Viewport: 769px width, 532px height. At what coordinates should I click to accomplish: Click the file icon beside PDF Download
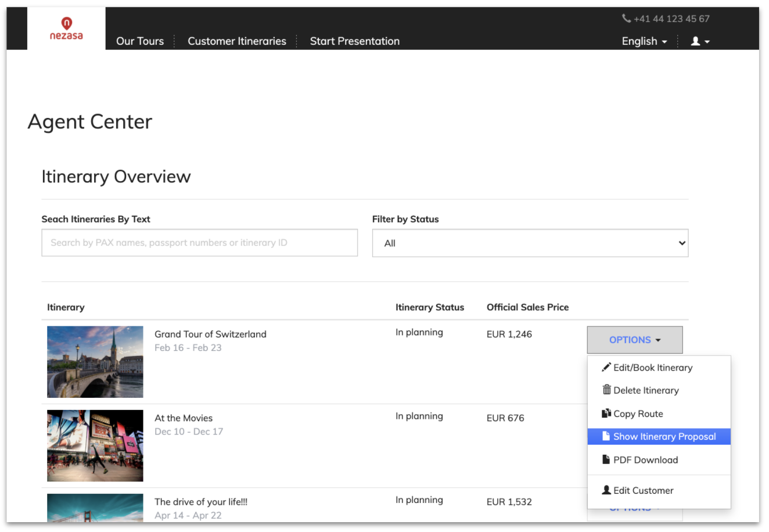606,459
